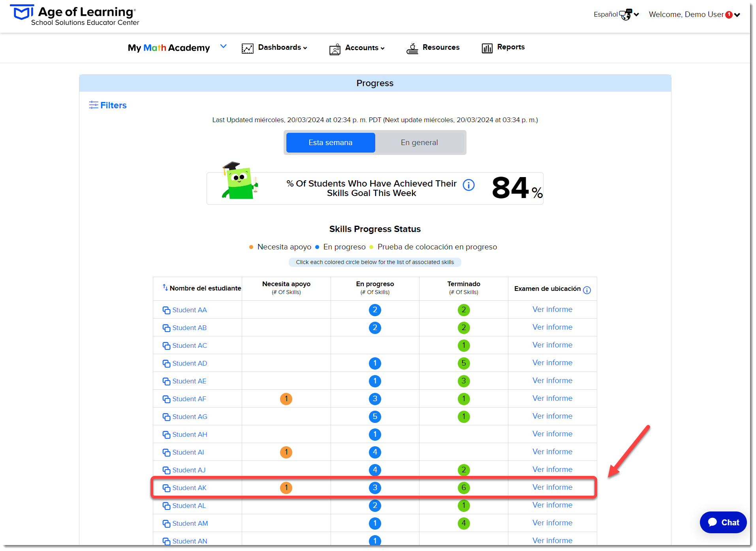This screenshot has height=551, width=756.
Task: Click the Necesita apoyo column header
Action: point(286,288)
